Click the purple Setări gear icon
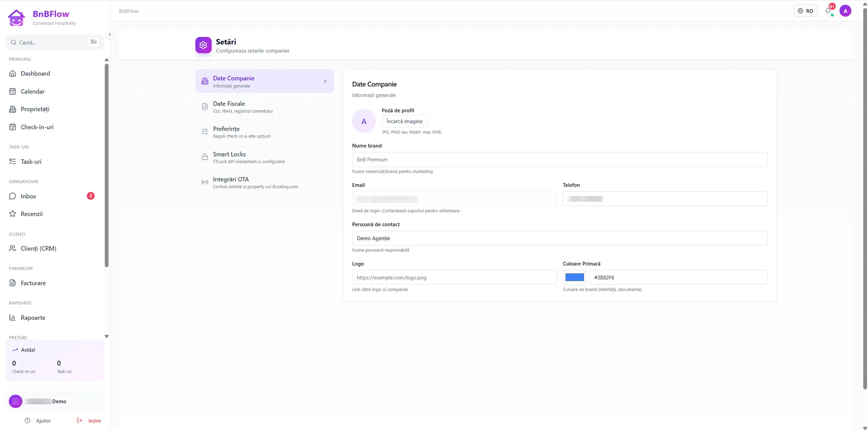This screenshot has width=868, height=430. [x=203, y=45]
